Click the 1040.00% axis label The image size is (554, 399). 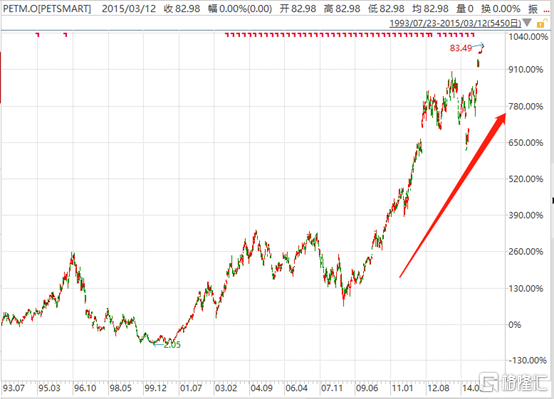(528, 37)
